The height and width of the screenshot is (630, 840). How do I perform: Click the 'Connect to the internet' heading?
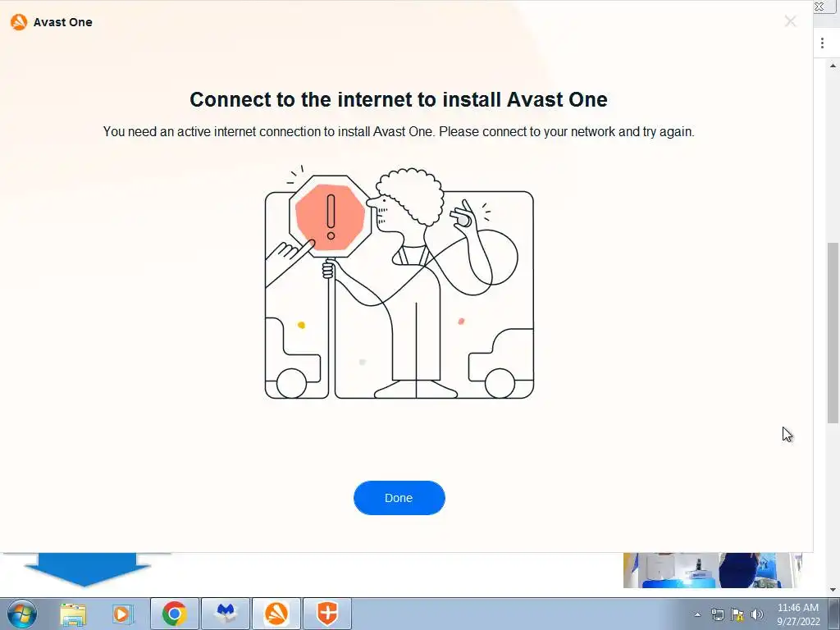pos(399,99)
